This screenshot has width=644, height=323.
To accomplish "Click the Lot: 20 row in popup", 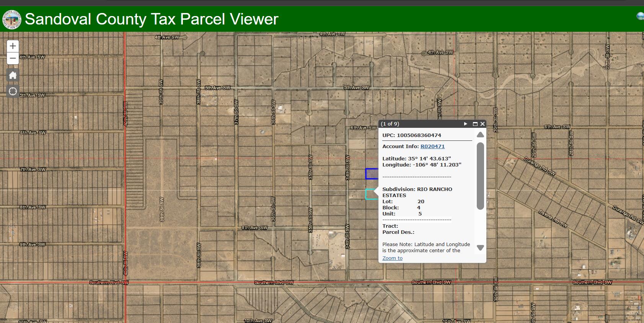I will tap(403, 201).
